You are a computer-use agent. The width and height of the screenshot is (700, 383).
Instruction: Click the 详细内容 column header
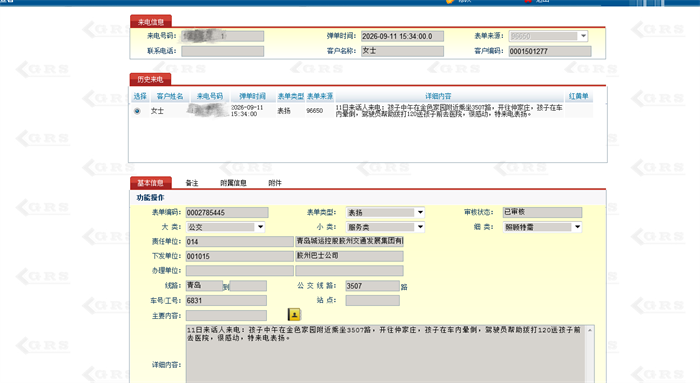coord(438,96)
